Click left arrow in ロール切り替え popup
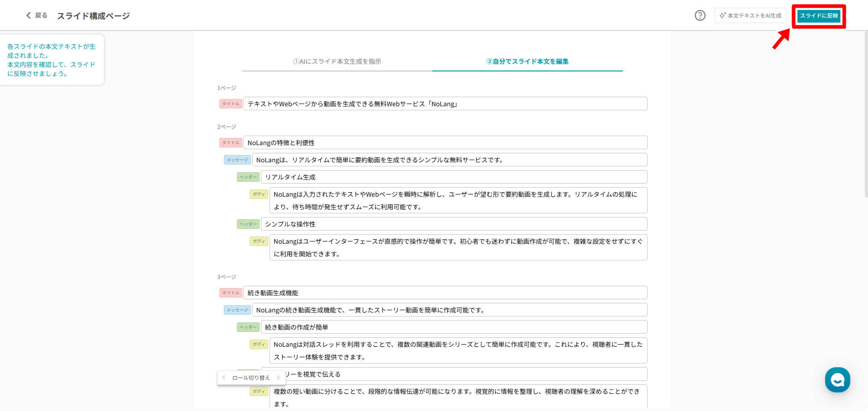This screenshot has width=868, height=411. point(223,378)
